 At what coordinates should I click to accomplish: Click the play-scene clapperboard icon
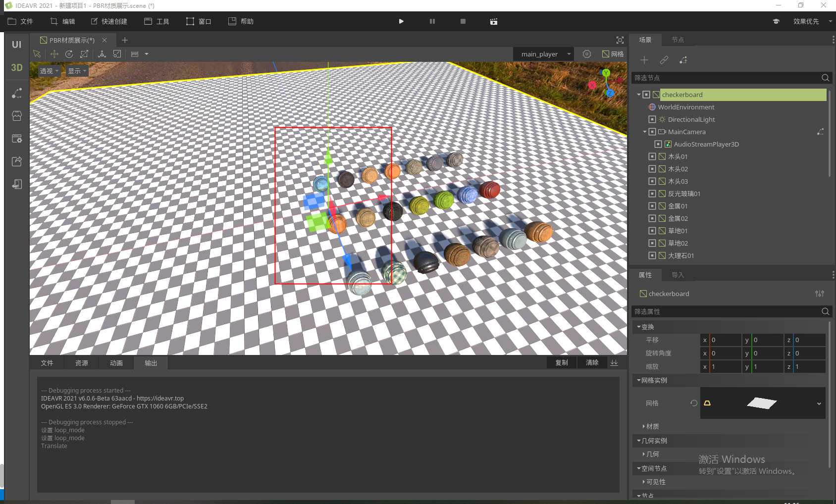click(494, 21)
